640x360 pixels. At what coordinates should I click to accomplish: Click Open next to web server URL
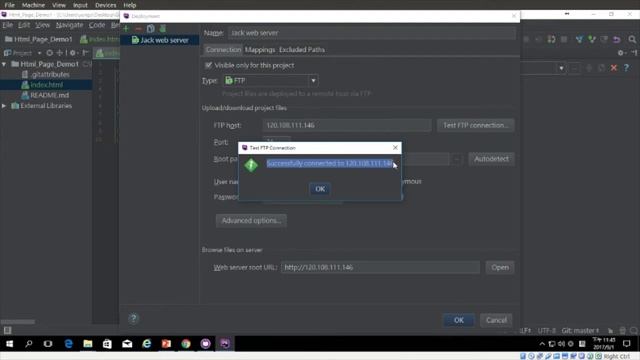coord(500,267)
